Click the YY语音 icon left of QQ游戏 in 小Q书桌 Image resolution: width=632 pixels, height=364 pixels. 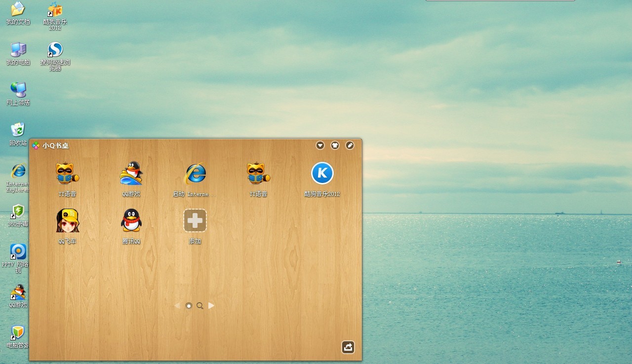[67, 174]
